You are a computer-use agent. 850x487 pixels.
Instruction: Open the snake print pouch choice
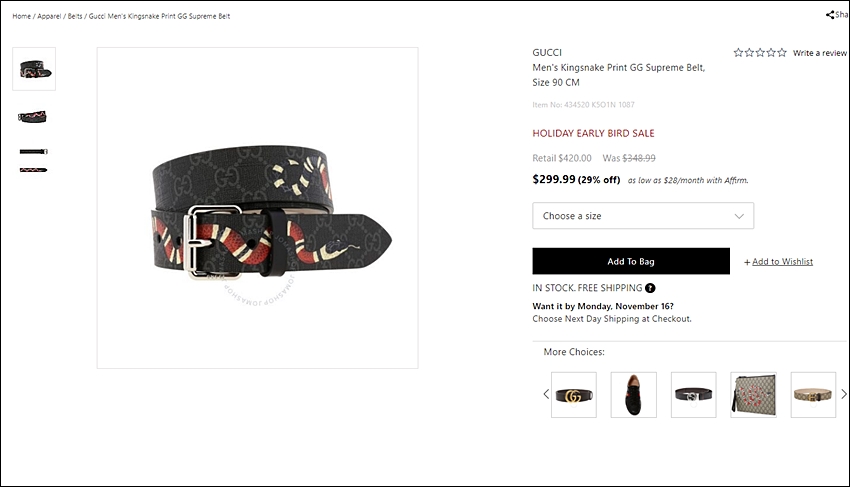(x=754, y=395)
